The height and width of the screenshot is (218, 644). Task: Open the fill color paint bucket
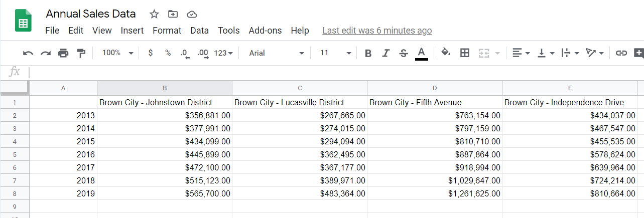[x=446, y=52]
